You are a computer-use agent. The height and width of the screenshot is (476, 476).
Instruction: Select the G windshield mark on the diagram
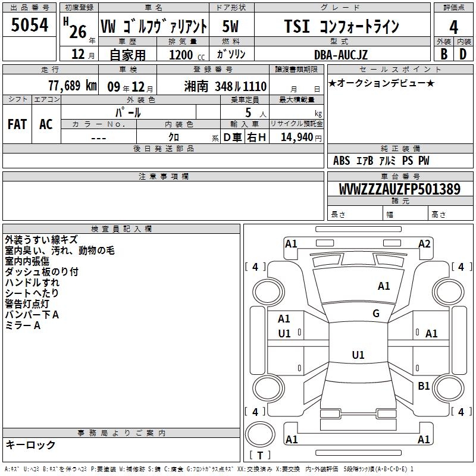point(376,314)
